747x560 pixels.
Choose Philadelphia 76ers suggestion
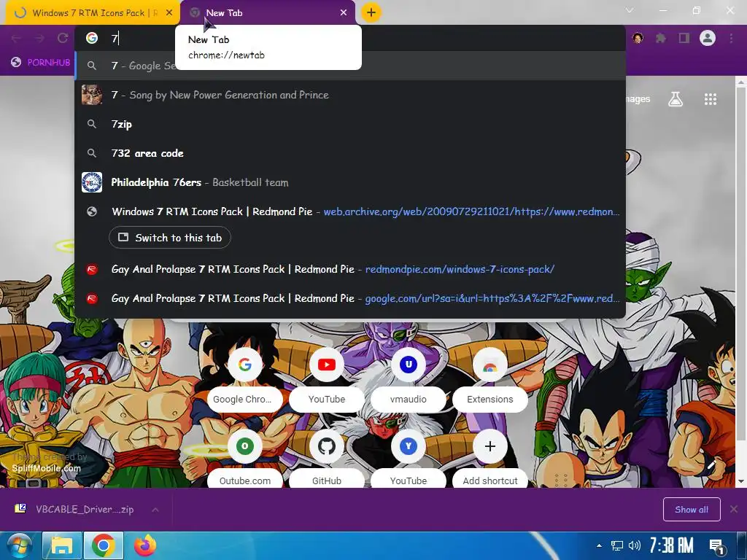click(x=349, y=182)
